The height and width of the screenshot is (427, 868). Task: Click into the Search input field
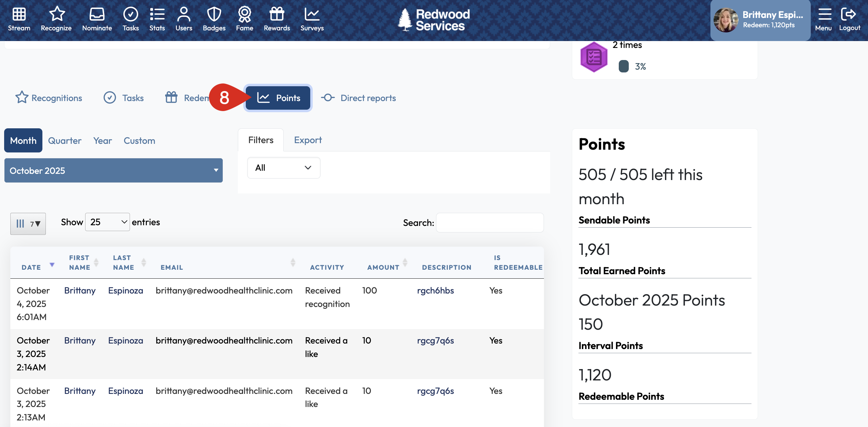point(489,223)
